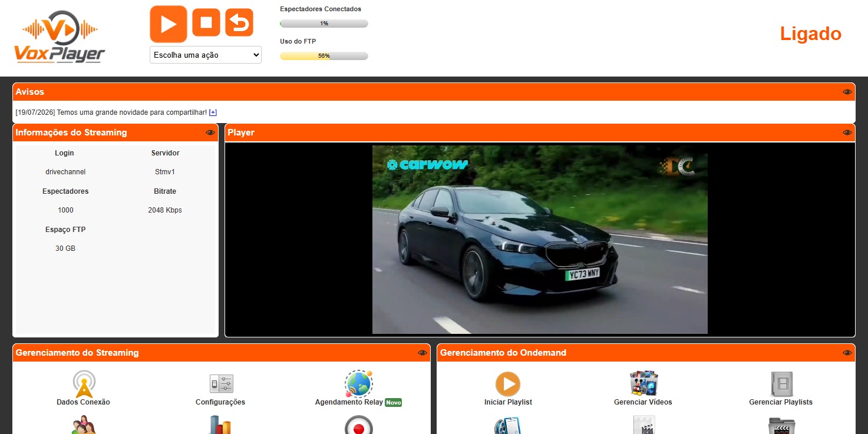The width and height of the screenshot is (868, 434).
Task: Click the 'Configurações' label
Action: [x=220, y=402]
